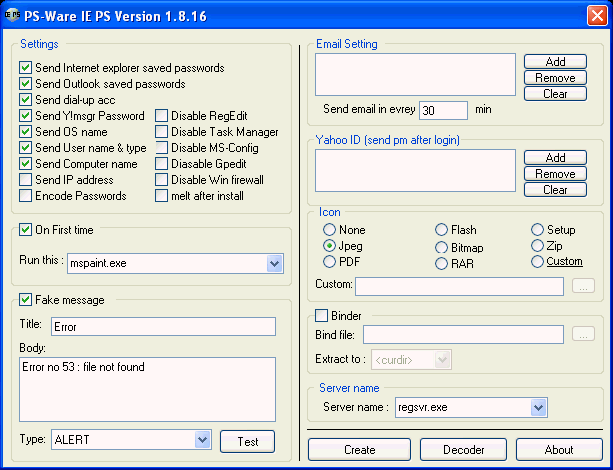Choose the Flash icon option
This screenshot has width=613, height=470.
click(442, 230)
